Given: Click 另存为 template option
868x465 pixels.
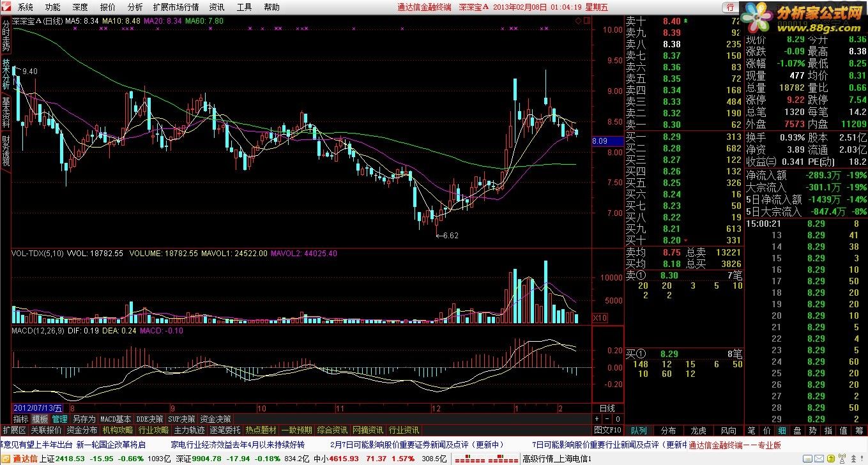Looking at the screenshot, I should 84,419.
